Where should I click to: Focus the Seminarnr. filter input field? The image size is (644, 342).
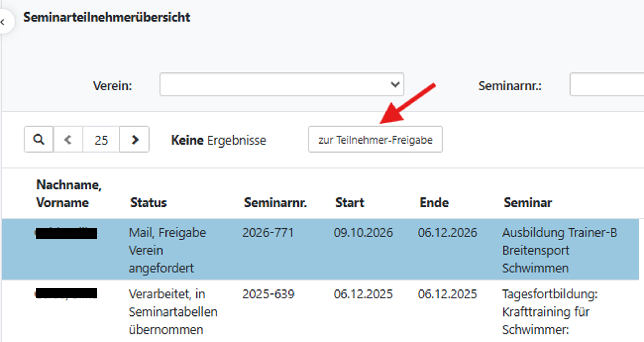tap(607, 84)
